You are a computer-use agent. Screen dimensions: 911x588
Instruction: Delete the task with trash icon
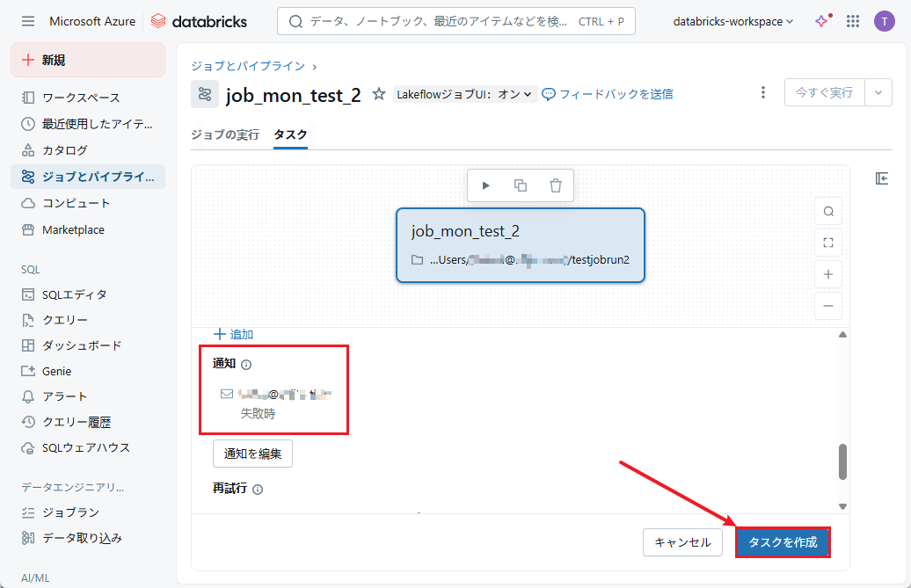tap(556, 185)
